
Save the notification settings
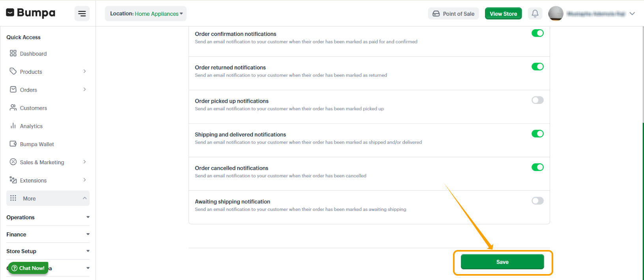point(502,261)
